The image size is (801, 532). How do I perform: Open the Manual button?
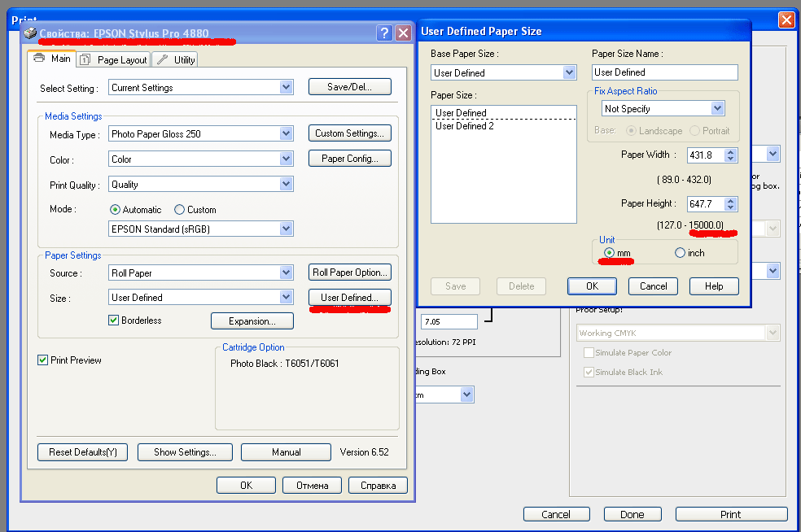pyautogui.click(x=286, y=451)
